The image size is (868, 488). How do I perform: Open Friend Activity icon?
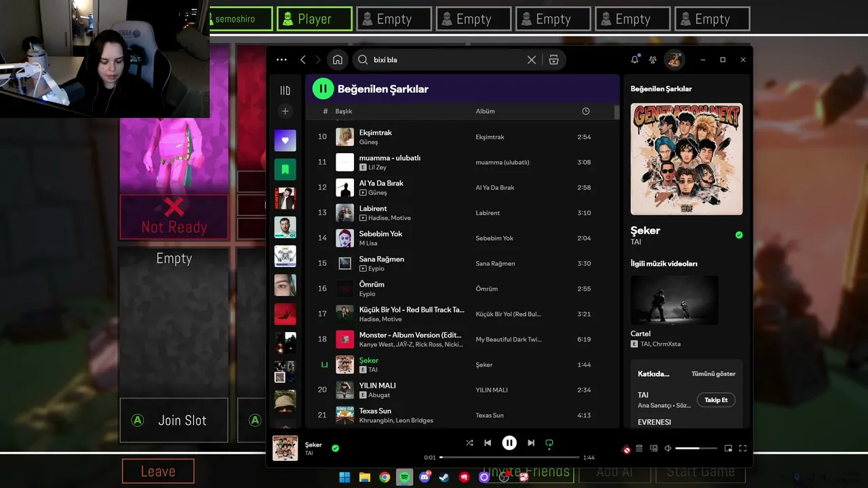coord(652,60)
